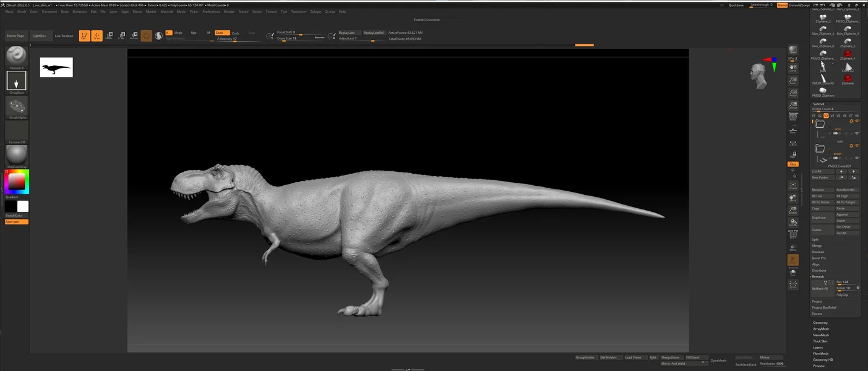The image size is (868, 371).
Task: Expand the FiberMesh subpalette
Action: 821,353
